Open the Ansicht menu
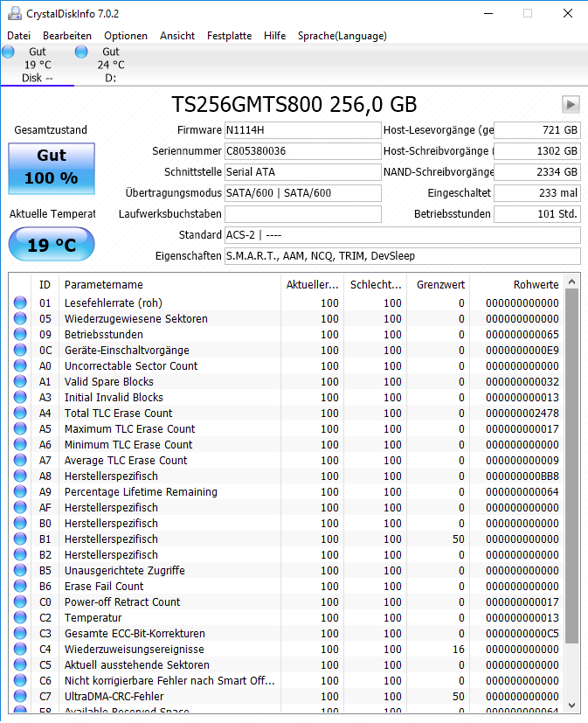The width and height of the screenshot is (588, 723). [x=177, y=36]
